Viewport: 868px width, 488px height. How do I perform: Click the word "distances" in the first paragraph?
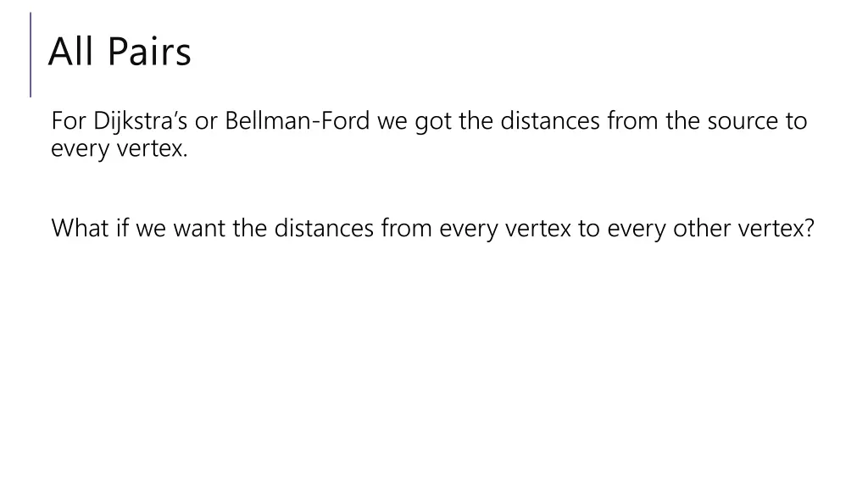point(552,122)
